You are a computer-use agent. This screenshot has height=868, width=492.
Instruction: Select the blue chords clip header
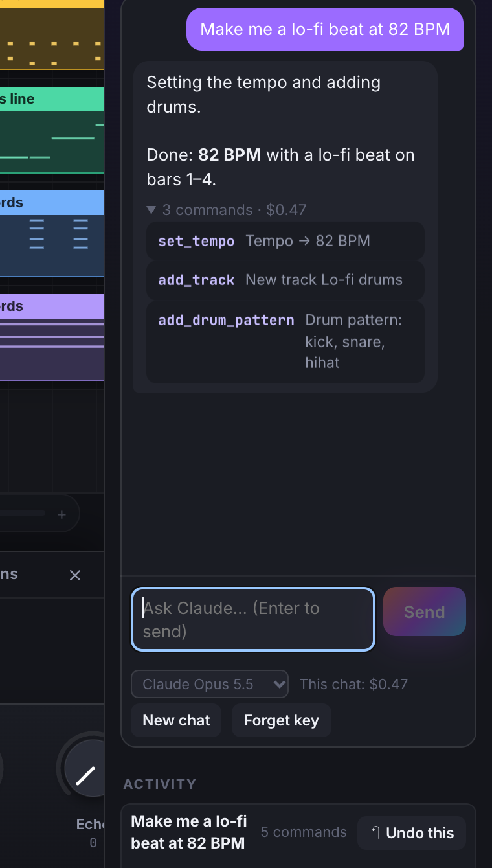pos(52,203)
